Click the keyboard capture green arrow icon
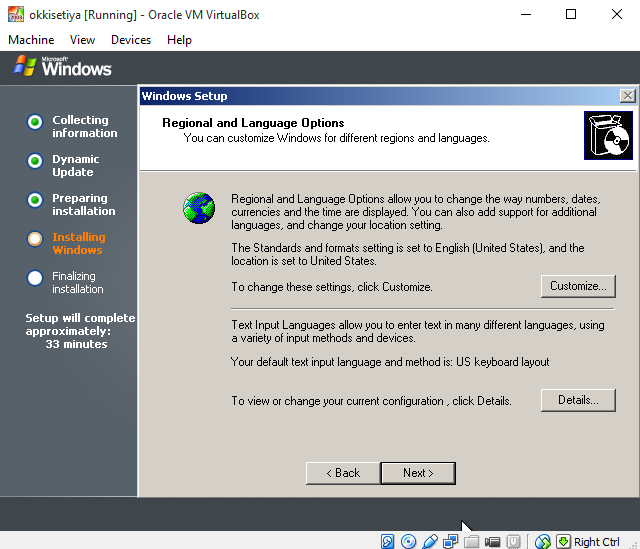 pyautogui.click(x=563, y=542)
